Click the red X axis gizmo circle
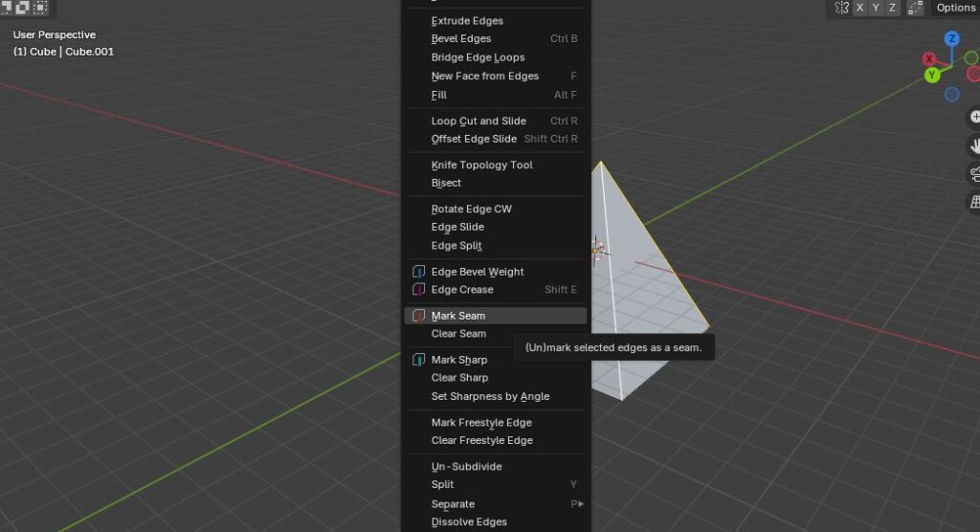Screen dimensions: 980x532 click(929, 58)
